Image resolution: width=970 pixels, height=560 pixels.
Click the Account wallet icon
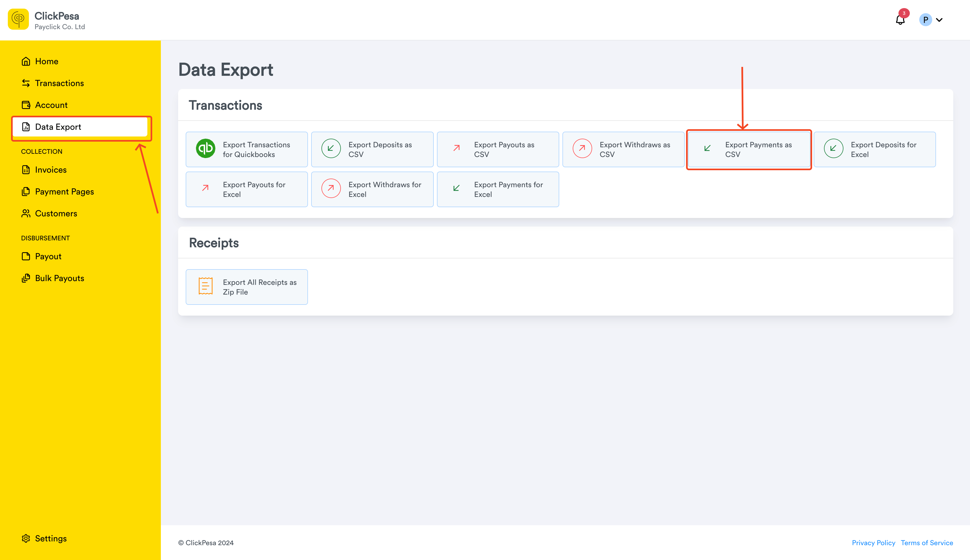pyautogui.click(x=26, y=105)
